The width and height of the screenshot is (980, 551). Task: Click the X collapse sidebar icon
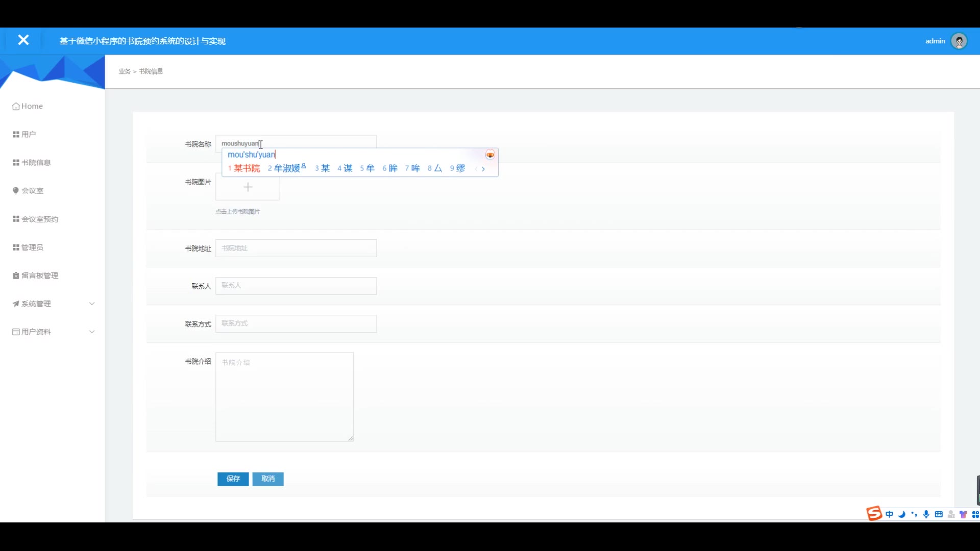(23, 40)
